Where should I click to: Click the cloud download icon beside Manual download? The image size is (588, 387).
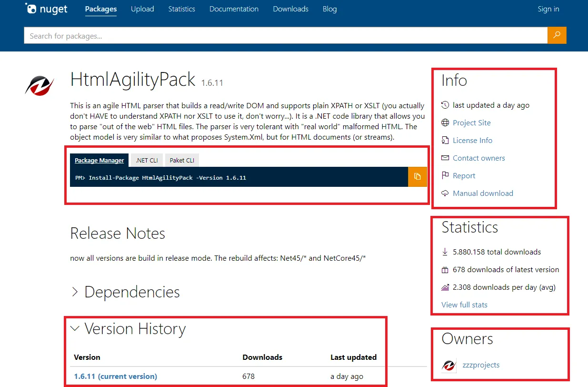coord(445,193)
